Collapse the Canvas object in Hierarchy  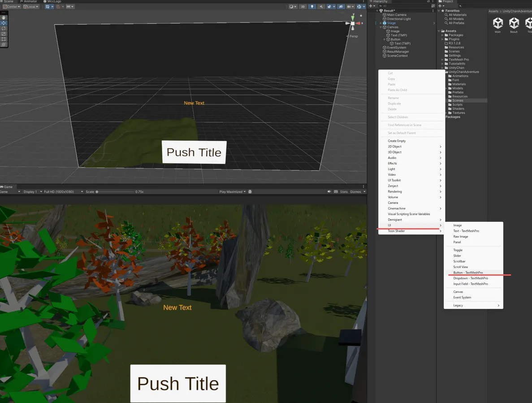[x=381, y=27]
